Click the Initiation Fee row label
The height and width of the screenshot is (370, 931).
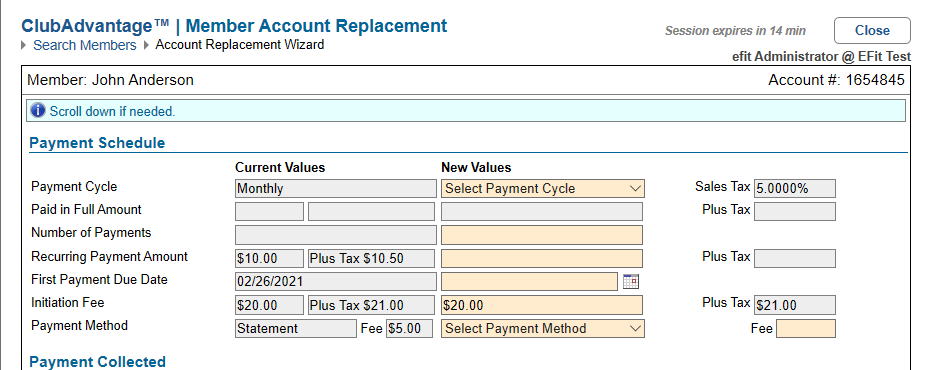tap(68, 302)
